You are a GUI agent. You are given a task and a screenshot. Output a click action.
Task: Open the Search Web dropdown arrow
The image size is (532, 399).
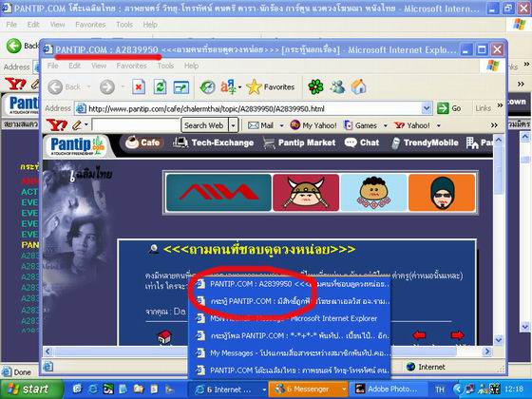click(x=233, y=125)
